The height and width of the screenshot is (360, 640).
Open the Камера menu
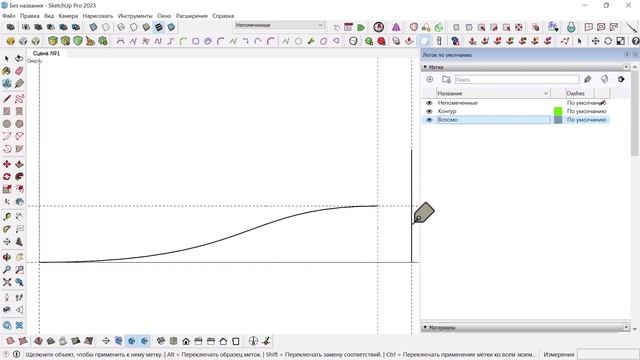tap(68, 16)
